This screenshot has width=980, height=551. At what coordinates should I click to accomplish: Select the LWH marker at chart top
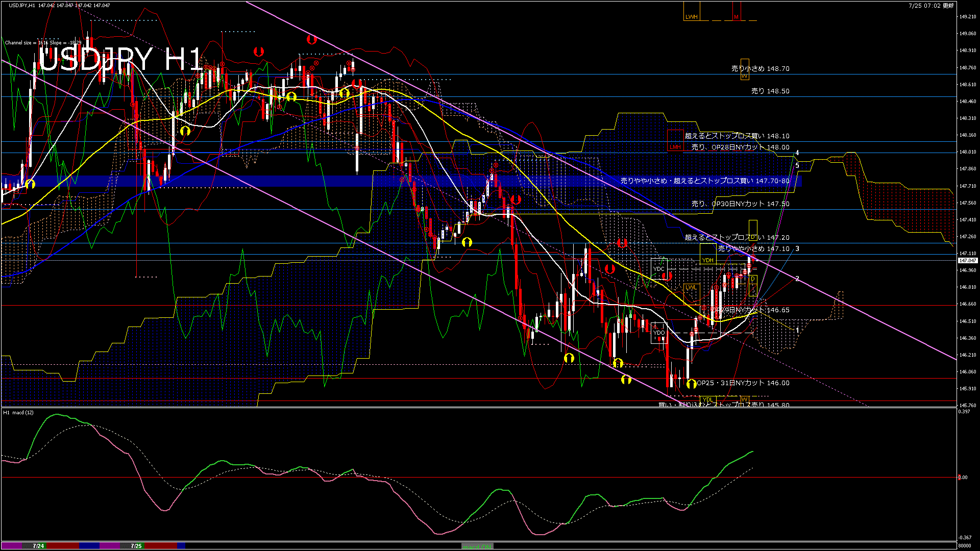691,17
